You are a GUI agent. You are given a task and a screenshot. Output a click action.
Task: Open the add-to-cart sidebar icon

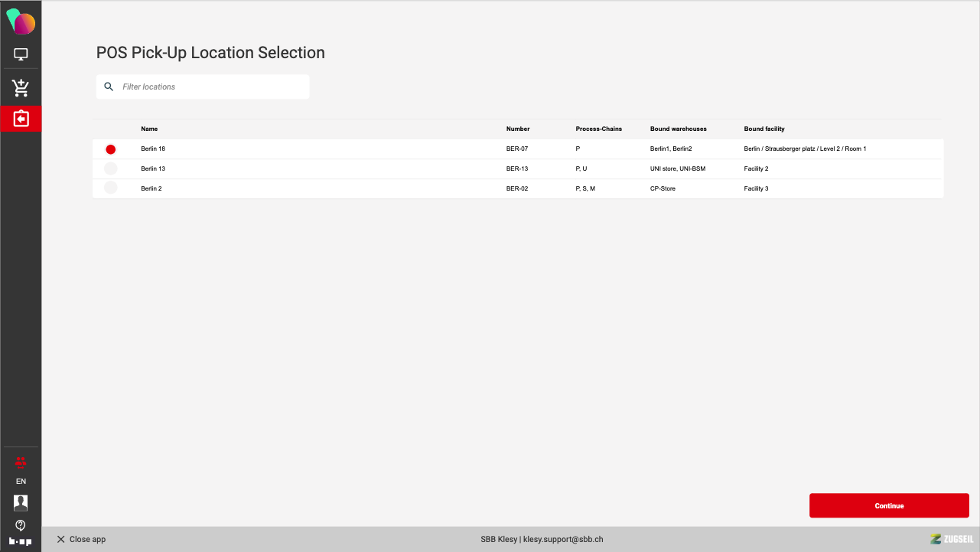click(x=21, y=87)
